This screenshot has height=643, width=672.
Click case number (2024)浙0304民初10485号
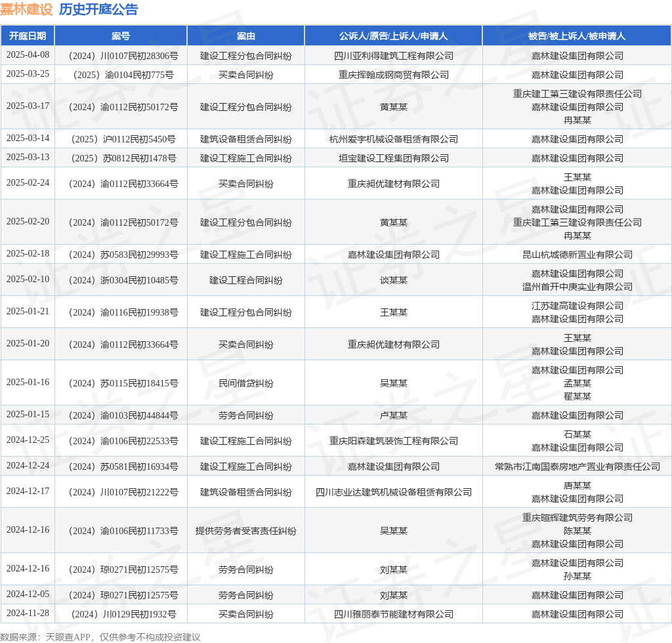(x=123, y=281)
